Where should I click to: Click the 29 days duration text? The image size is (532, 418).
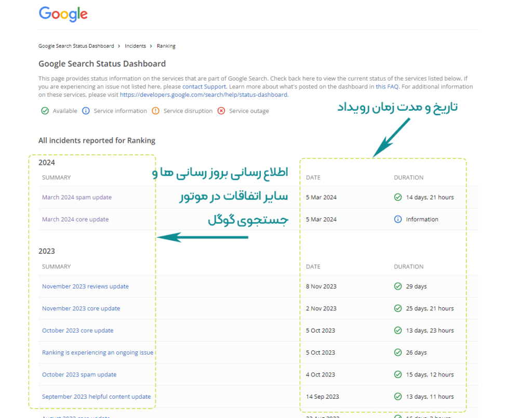[x=416, y=286]
